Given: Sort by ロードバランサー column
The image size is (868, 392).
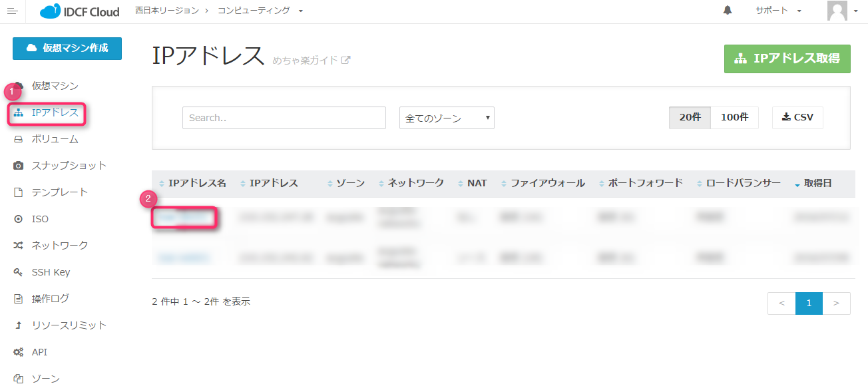Looking at the screenshot, I should (x=739, y=183).
